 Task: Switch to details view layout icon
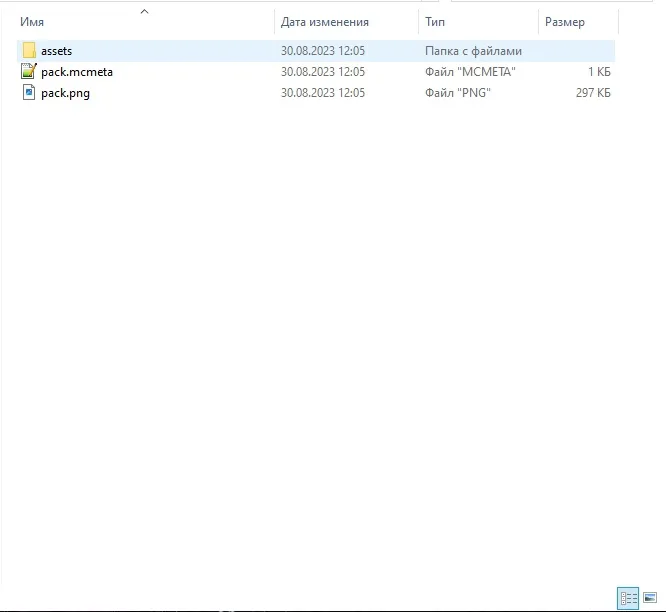pyautogui.click(x=628, y=598)
